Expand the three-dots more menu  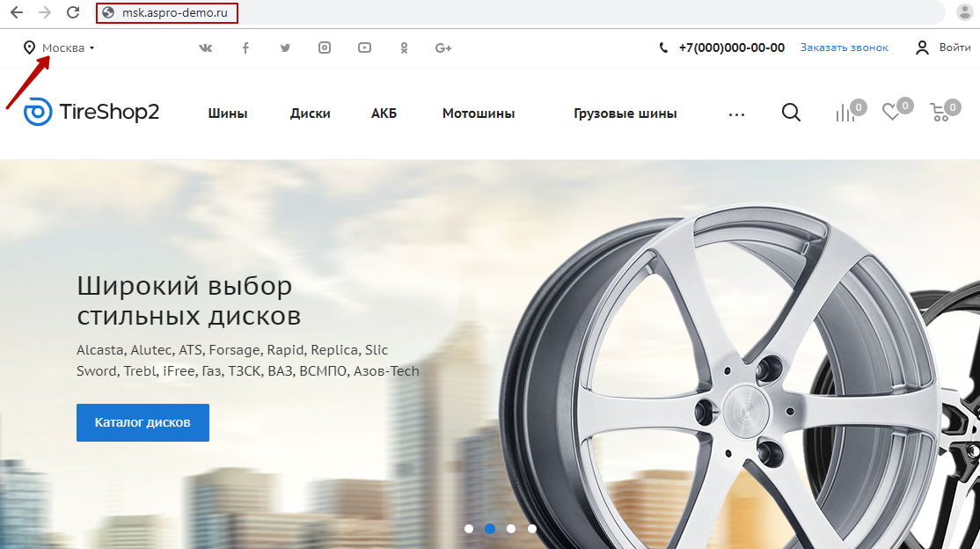pyautogui.click(x=736, y=114)
